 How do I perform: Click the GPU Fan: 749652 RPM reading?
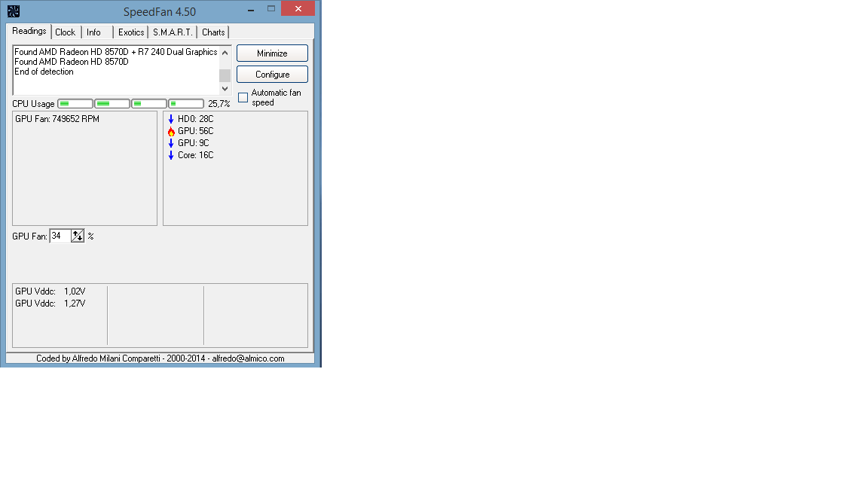57,119
